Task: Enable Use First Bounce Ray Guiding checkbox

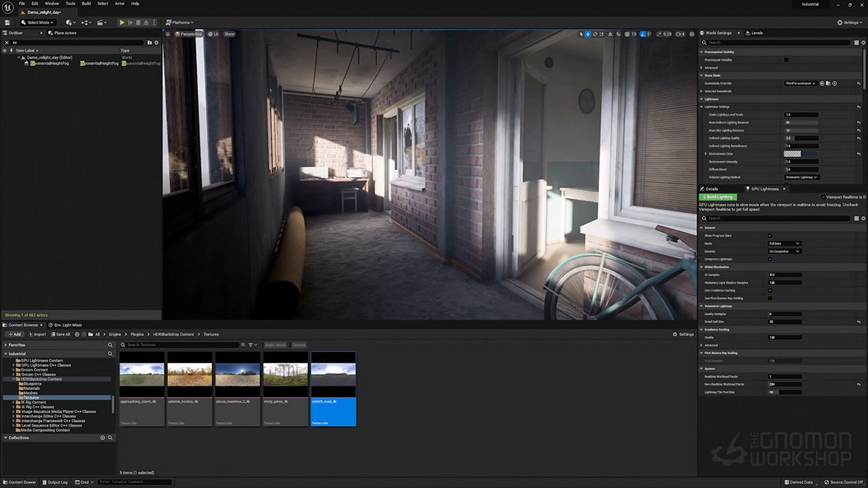Action: point(770,298)
